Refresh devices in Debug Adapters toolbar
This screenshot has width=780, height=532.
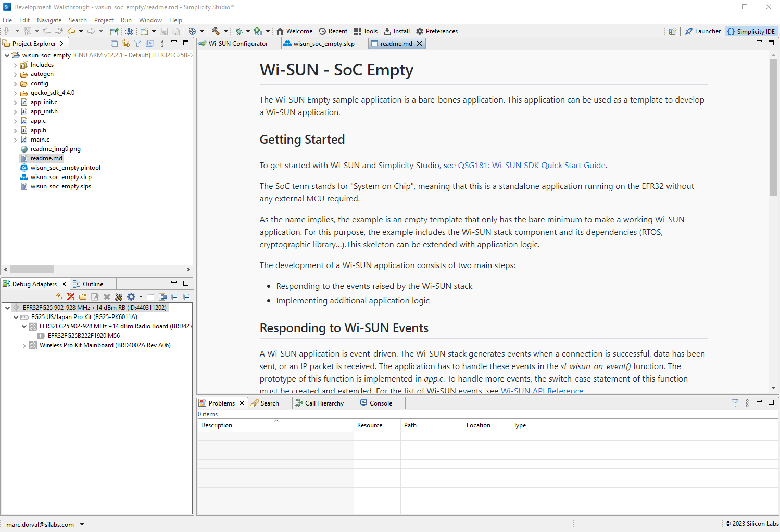coord(59,297)
